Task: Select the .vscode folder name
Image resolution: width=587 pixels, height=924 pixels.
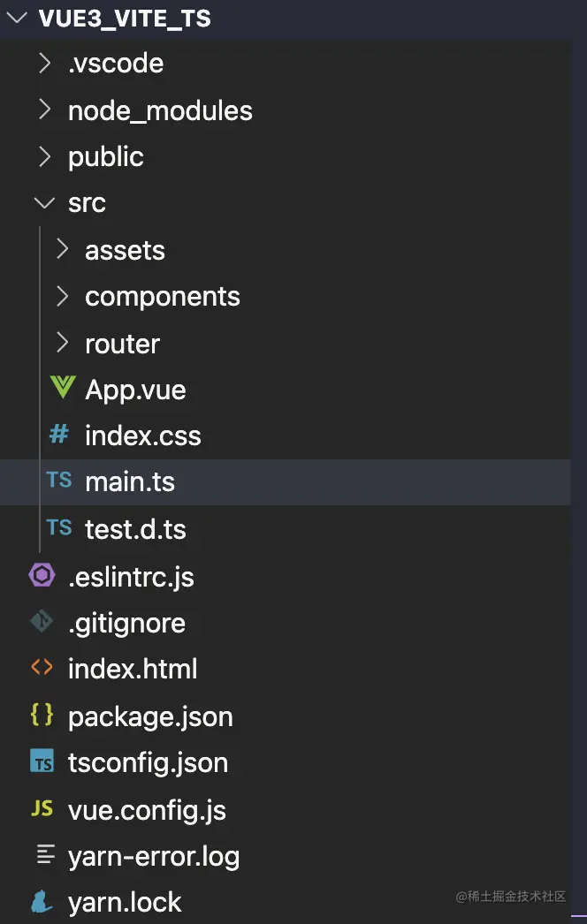Action: coord(116,64)
